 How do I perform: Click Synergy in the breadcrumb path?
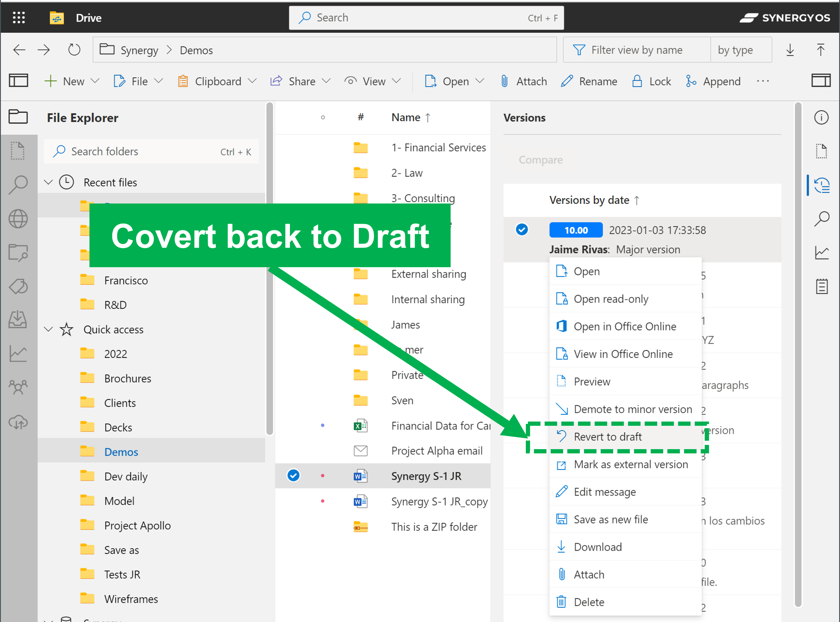click(139, 50)
